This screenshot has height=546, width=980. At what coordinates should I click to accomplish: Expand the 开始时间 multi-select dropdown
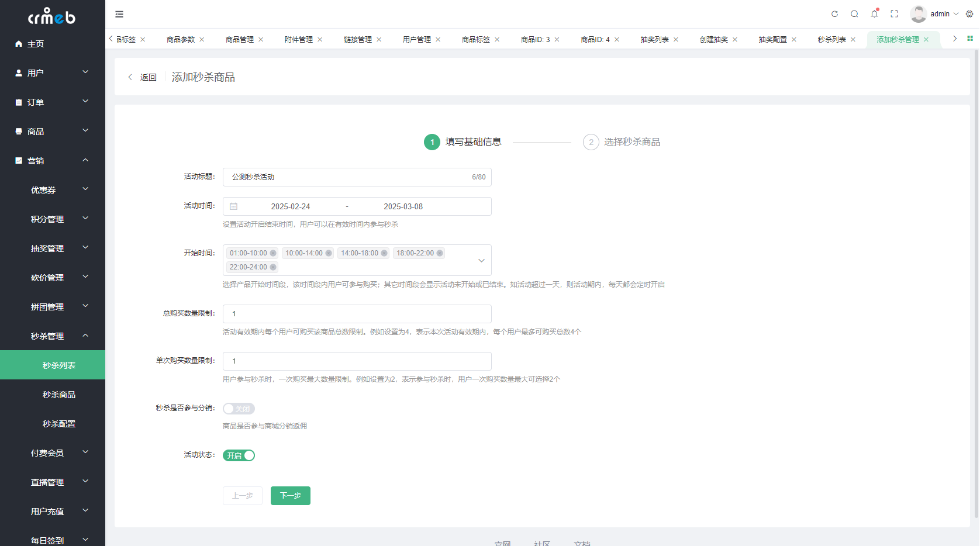481,260
